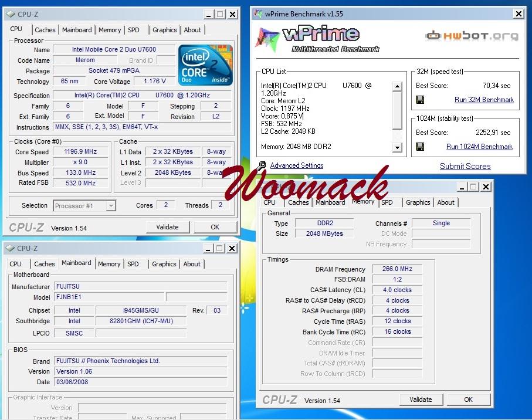
Task: Click the Core Voltage 1.176 V field
Action: point(155,81)
